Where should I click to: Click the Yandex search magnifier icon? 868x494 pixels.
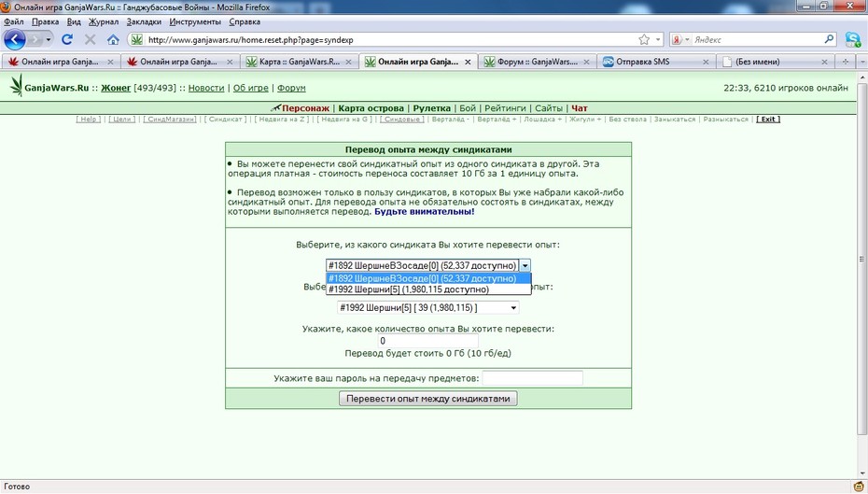(x=829, y=39)
